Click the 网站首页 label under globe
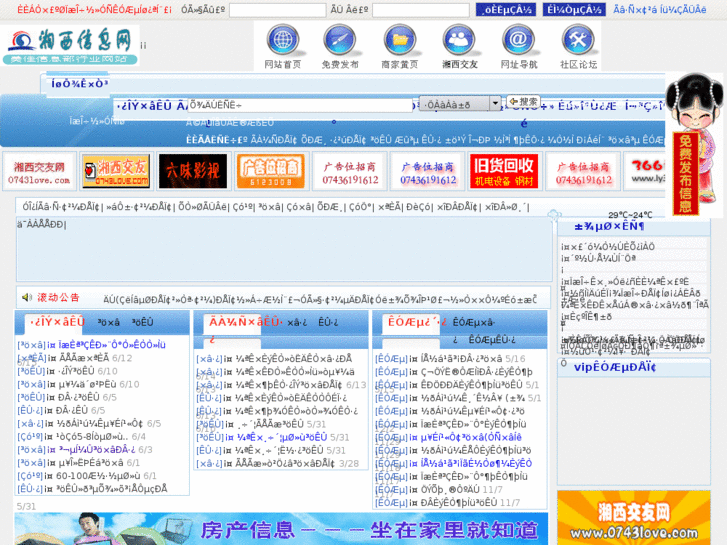Screen dimensions: 727x545 tap(283, 64)
